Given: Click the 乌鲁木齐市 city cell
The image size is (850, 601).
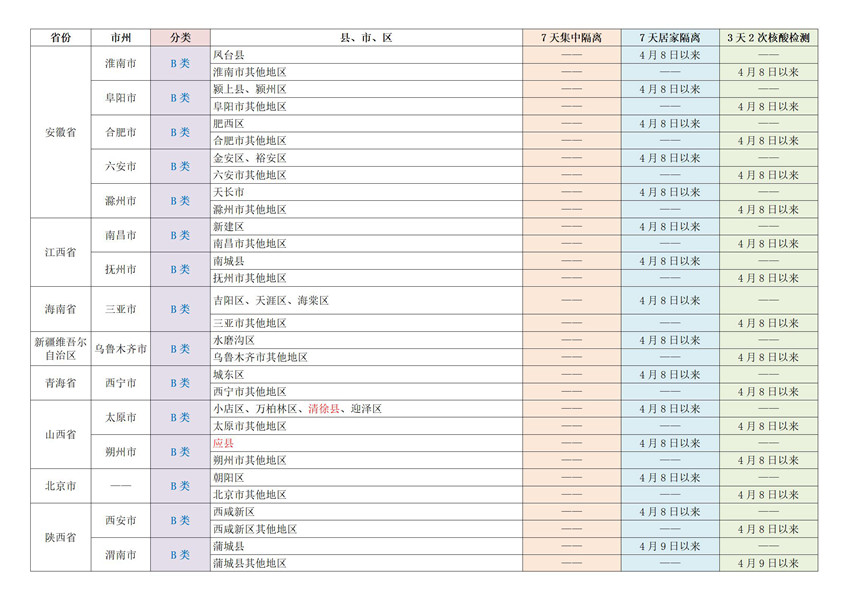Looking at the screenshot, I should (x=121, y=349).
